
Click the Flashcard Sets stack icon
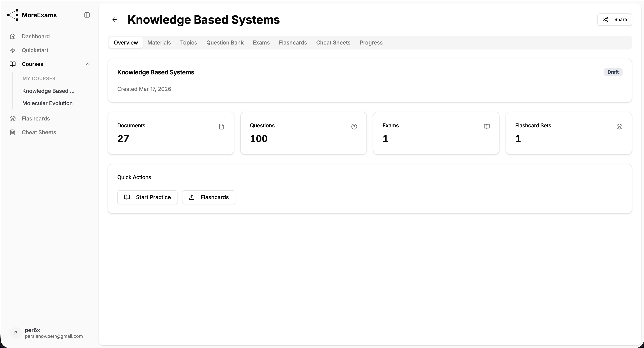pos(619,127)
